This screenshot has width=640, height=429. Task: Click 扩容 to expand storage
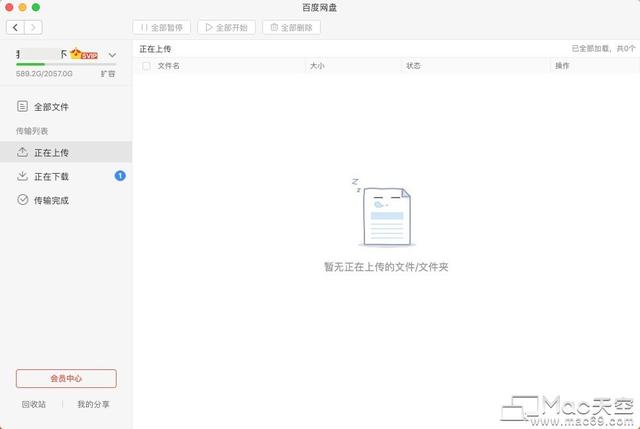click(x=108, y=74)
